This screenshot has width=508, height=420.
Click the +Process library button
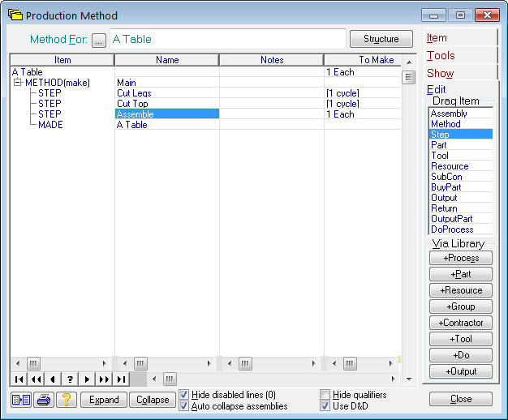pyautogui.click(x=461, y=258)
